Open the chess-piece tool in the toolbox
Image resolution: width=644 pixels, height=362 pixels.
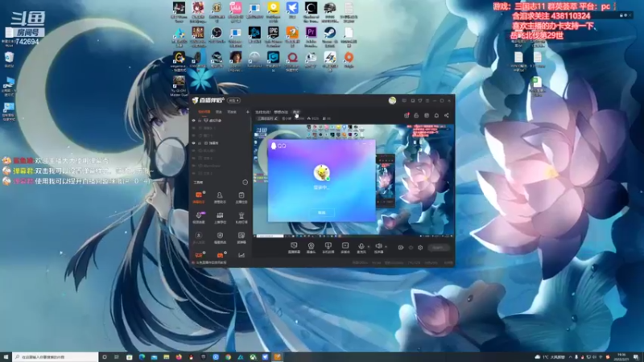click(x=241, y=216)
